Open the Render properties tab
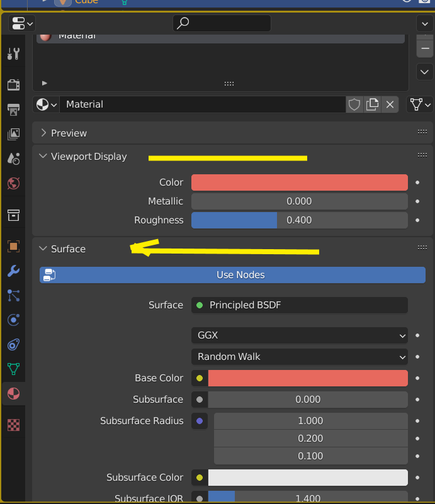Viewport: 435px width, 504px height. (13, 85)
